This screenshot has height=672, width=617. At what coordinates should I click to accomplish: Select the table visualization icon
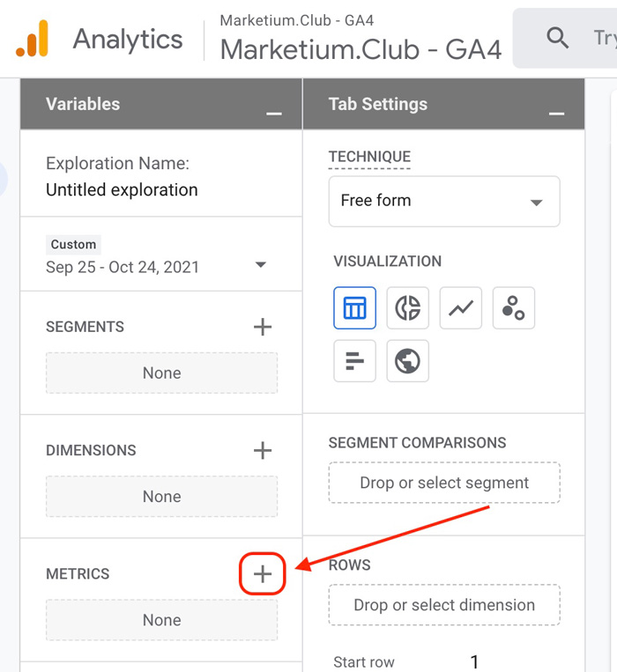(x=354, y=308)
